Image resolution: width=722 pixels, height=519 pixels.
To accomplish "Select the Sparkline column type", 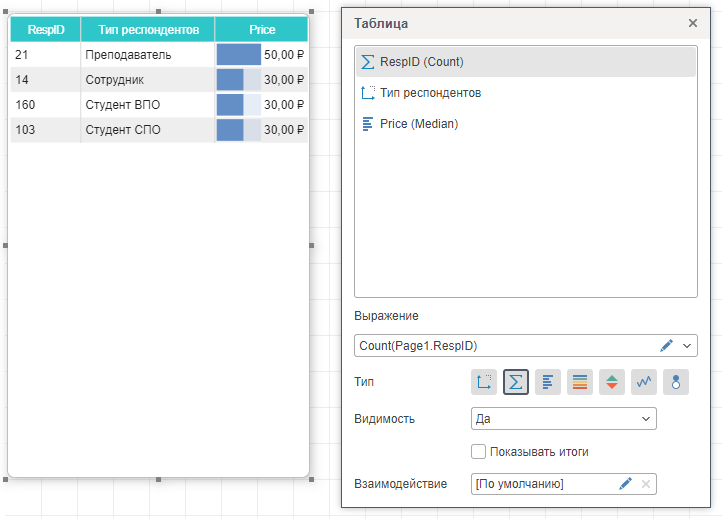I will pyautogui.click(x=644, y=381).
